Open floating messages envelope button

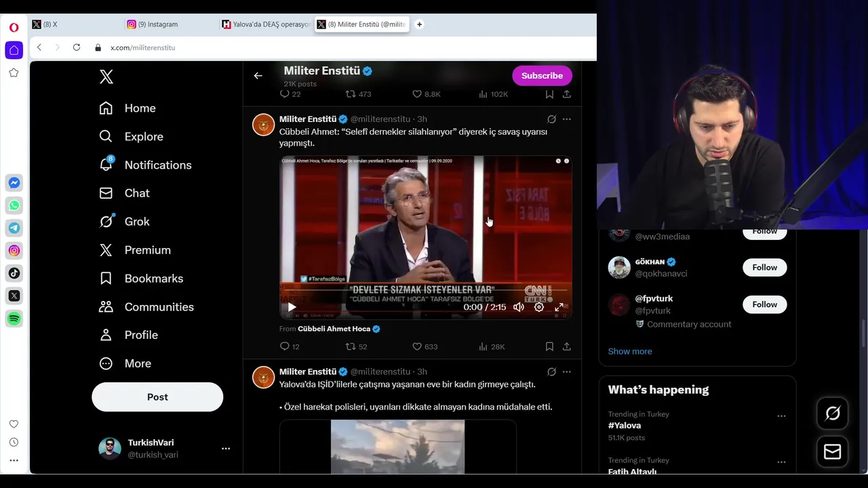click(x=833, y=452)
